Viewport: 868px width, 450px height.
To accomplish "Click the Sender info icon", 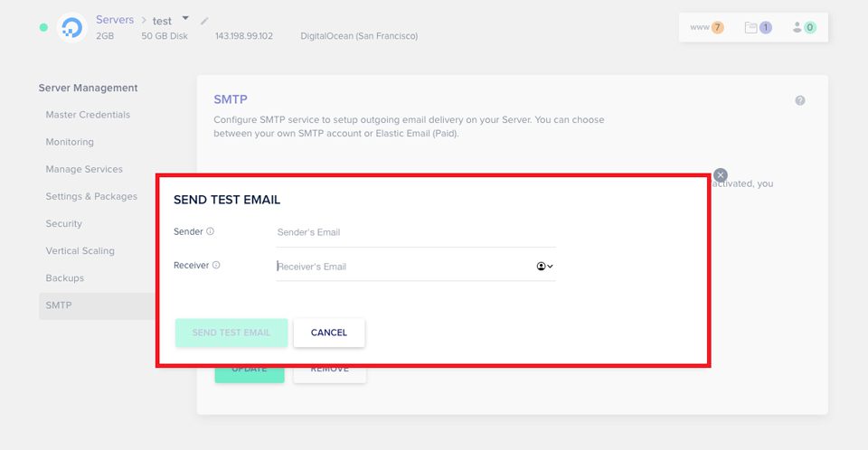I will pos(211,231).
